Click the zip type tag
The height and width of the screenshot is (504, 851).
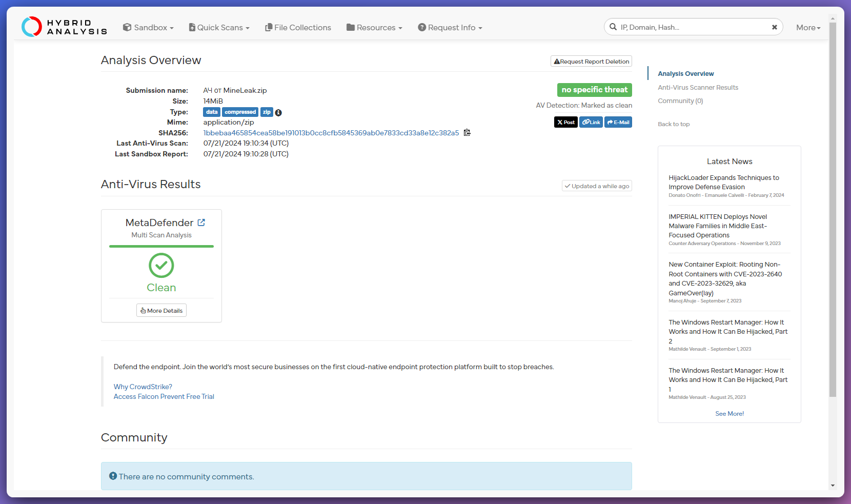267,112
